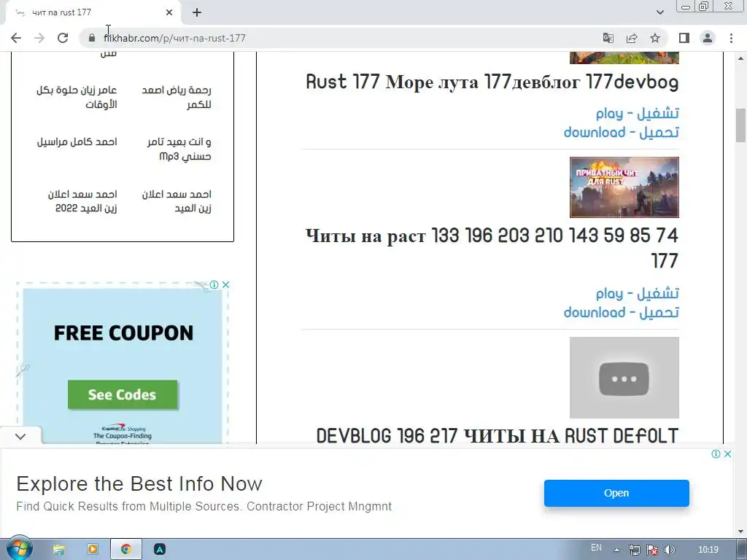
Task: Open the media player taskbar icon
Action: tap(93, 550)
